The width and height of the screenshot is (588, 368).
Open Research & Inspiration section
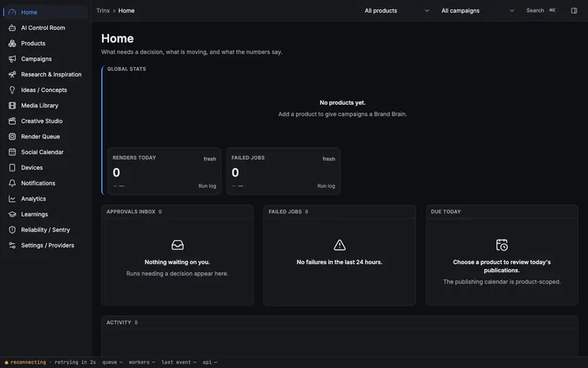(x=46, y=74)
